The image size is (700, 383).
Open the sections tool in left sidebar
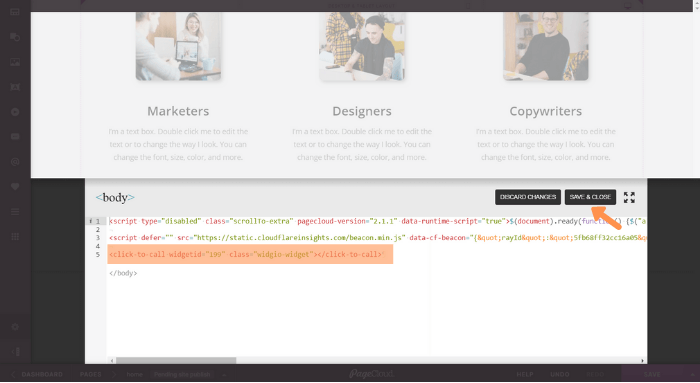pyautogui.click(x=15, y=12)
